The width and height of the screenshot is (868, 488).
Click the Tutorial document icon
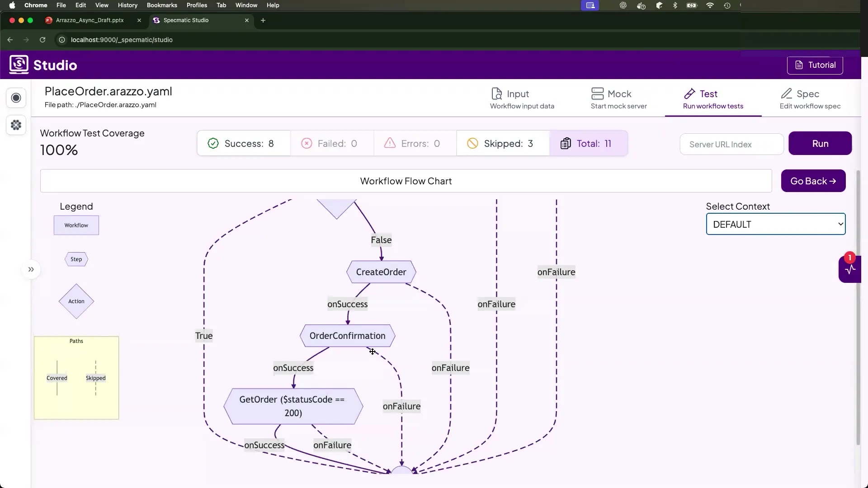(x=799, y=65)
